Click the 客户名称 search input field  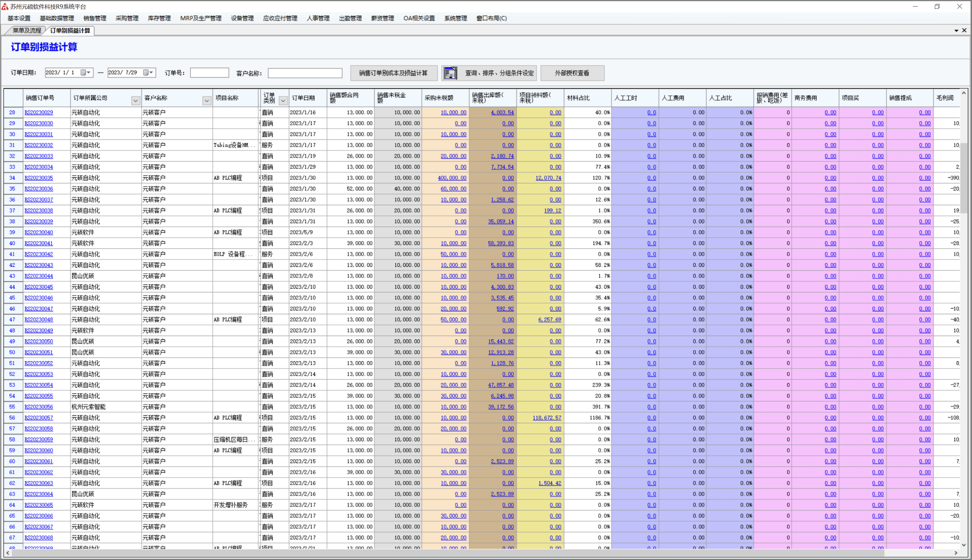click(305, 73)
